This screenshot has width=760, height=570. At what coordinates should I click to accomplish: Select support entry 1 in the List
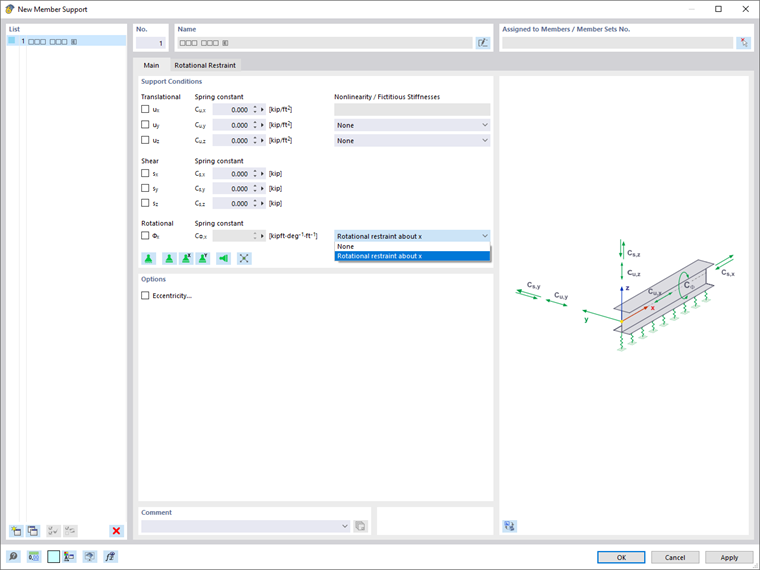click(x=66, y=41)
